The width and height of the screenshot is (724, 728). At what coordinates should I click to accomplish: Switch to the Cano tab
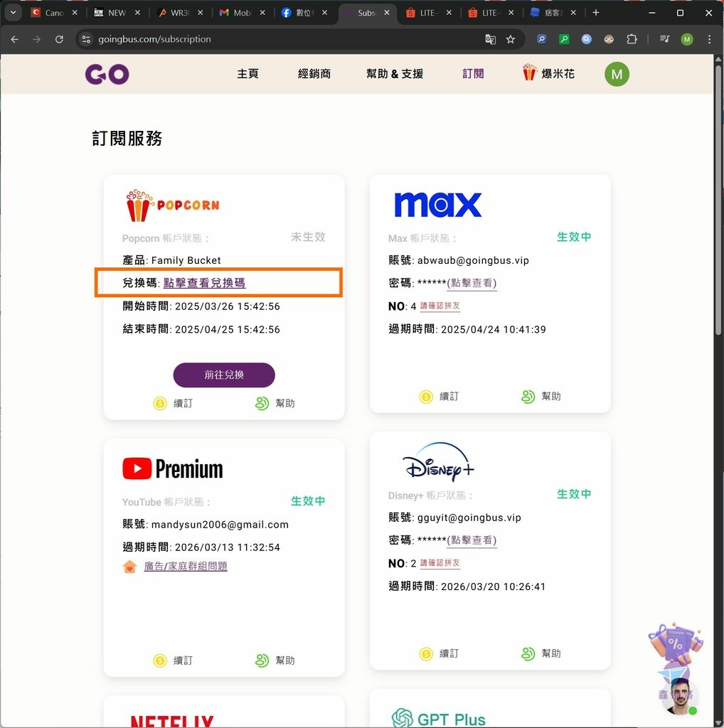click(54, 13)
